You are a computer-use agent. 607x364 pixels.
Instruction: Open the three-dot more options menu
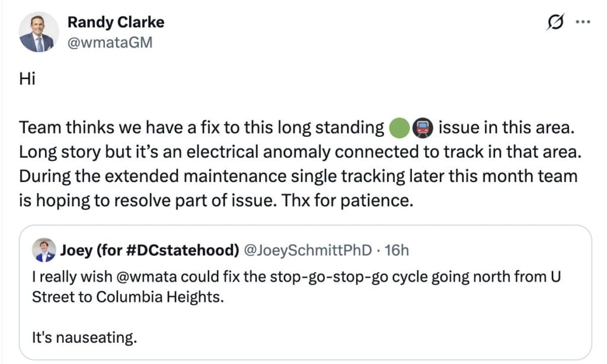point(584,23)
